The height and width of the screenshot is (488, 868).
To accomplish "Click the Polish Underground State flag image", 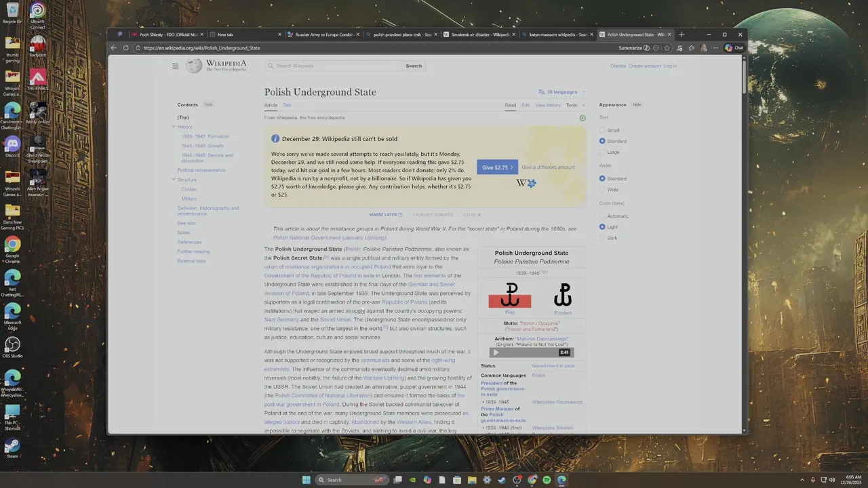I will 510,296.
